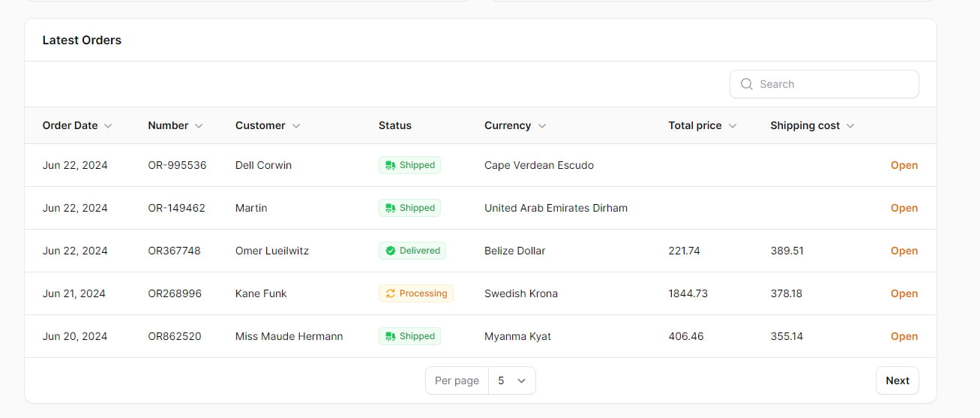Open order OR-995536
The image size is (980, 418).
pyautogui.click(x=904, y=165)
